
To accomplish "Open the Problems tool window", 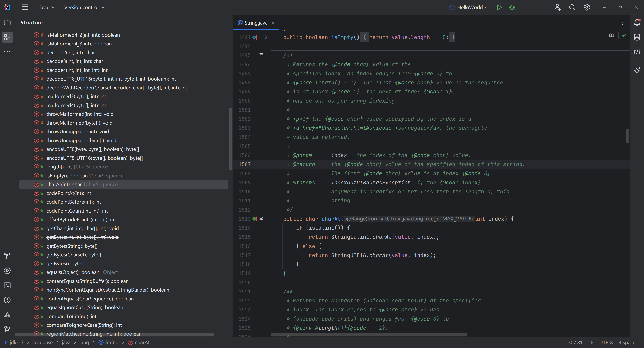I will tap(7, 300).
